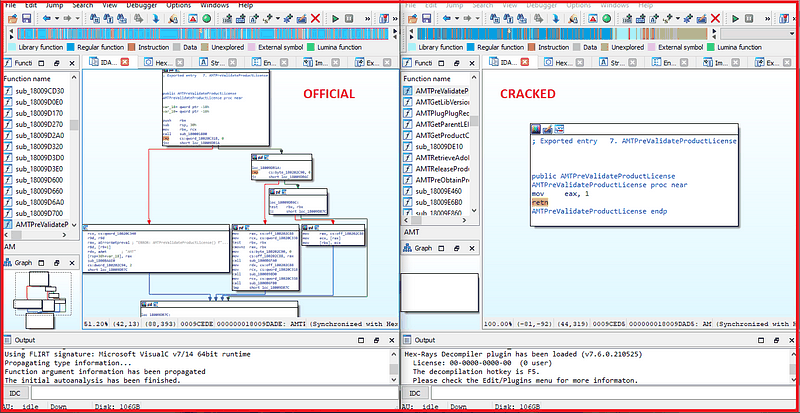This screenshot has height=413, width=800.
Task: Float the Functions panel in OFFICIAL window
Action: click(x=57, y=64)
